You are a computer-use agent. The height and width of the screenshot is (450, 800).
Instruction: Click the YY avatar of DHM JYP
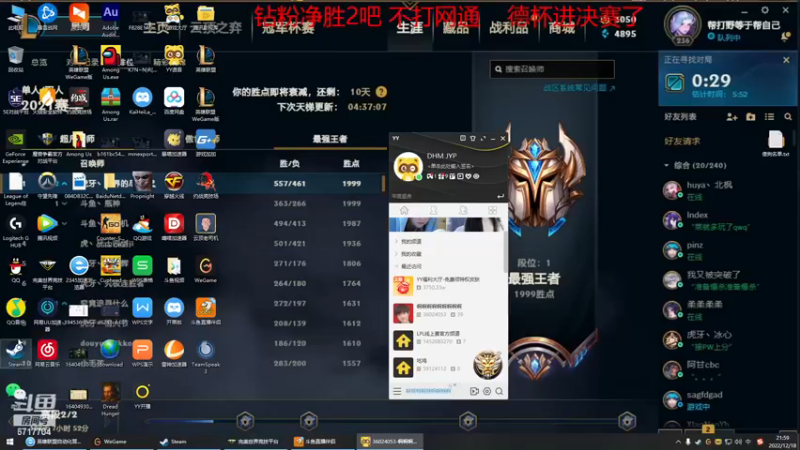[408, 166]
